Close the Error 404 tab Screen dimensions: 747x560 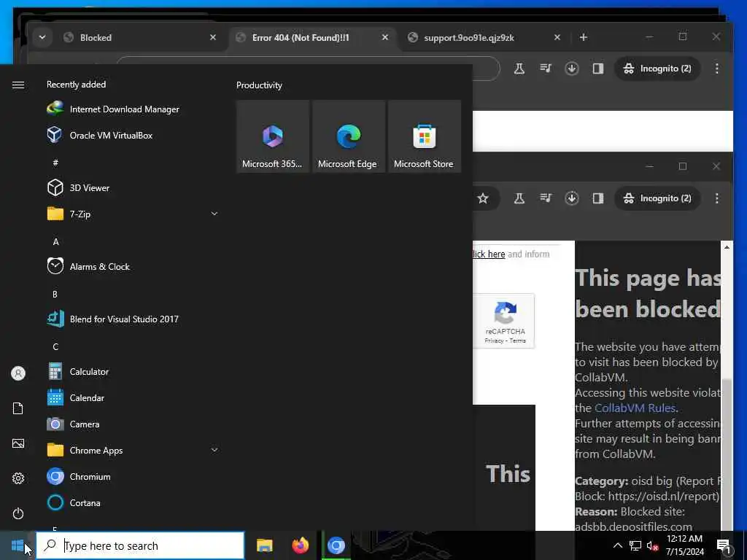(x=385, y=37)
